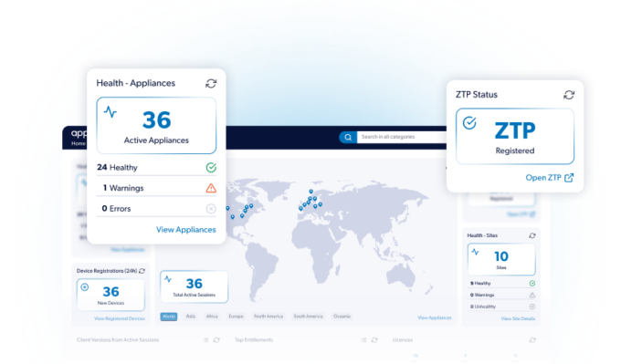The image size is (621, 364).
Task: Click the plus circle icon beside 36 New Devices
Action: (x=85, y=286)
